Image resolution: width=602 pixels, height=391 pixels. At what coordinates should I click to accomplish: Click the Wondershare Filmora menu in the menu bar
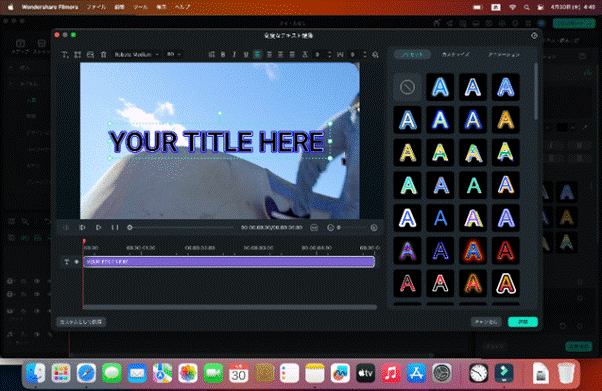(50, 7)
